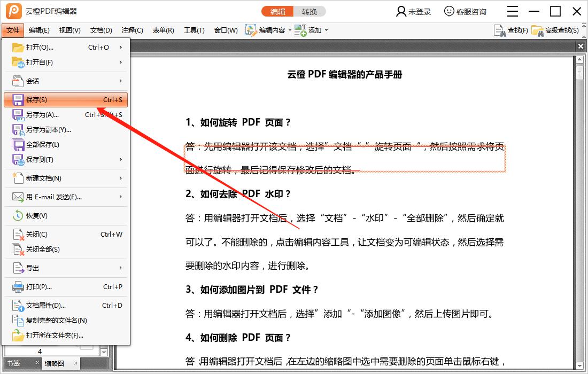
Task: Open the page number dropdown showing 4
Action: click(x=104, y=352)
